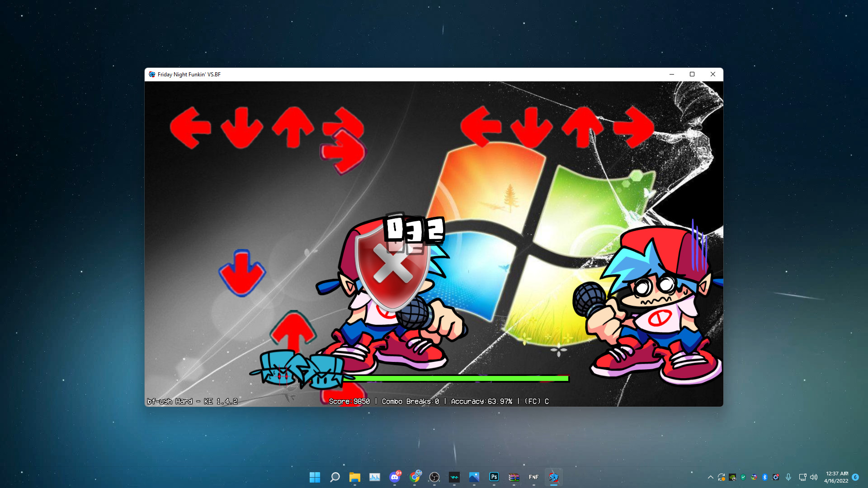
Task: Click the rising up-arrow note above the health icons
Action: pyautogui.click(x=293, y=333)
